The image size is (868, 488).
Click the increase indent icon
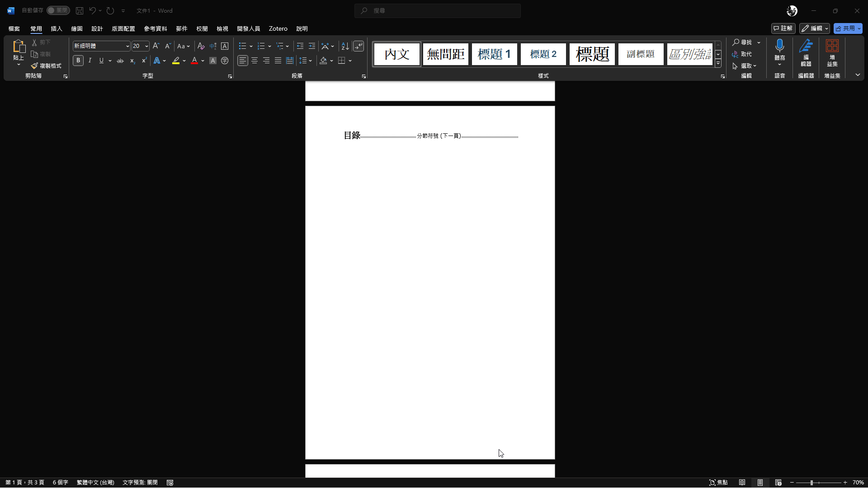[x=312, y=46]
